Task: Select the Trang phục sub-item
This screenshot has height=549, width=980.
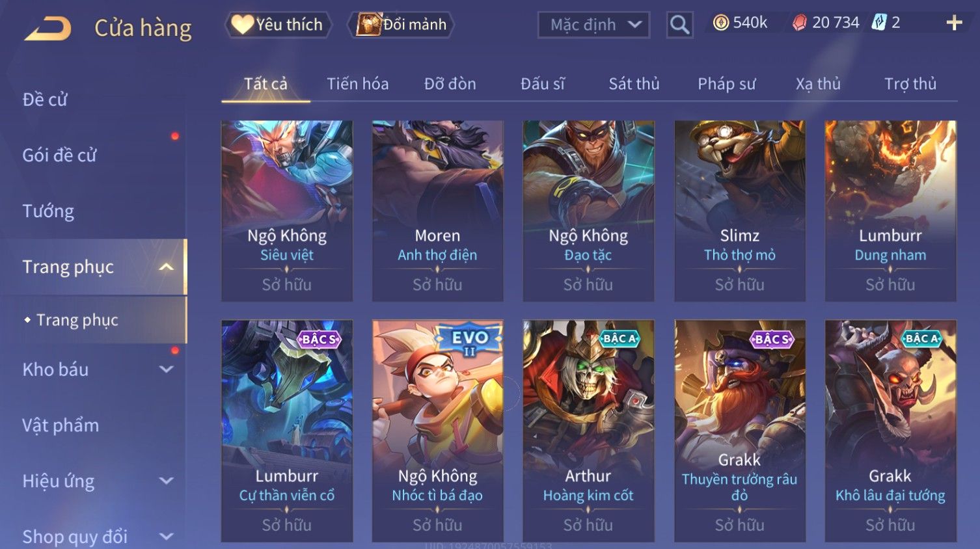Action: tap(77, 320)
